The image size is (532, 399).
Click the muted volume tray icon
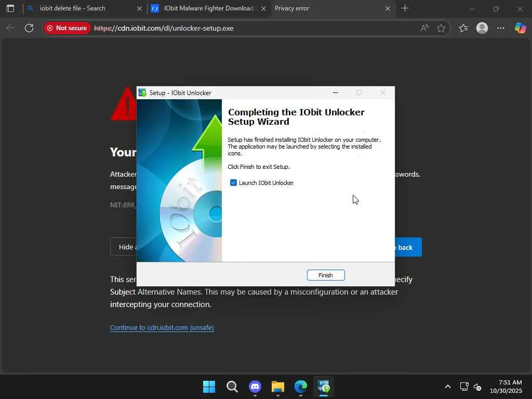(477, 387)
